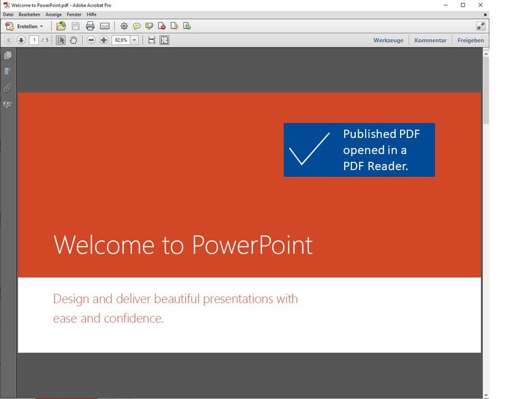Click the scrollbar up arrow
The image size is (532, 399).
point(486,54)
